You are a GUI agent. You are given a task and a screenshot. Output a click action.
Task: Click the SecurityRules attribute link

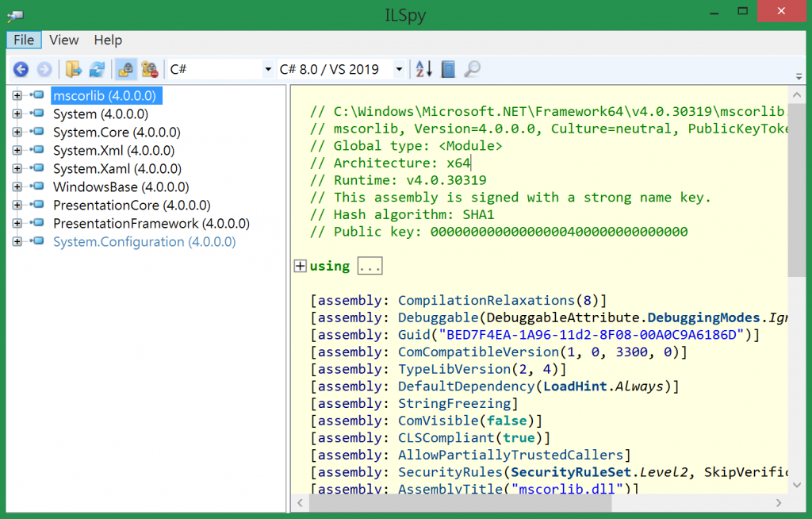point(450,472)
